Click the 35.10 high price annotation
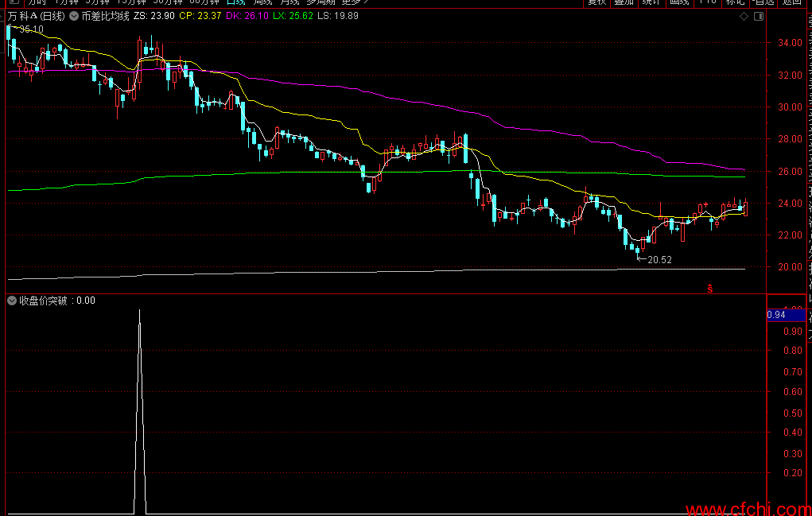 pos(31,29)
